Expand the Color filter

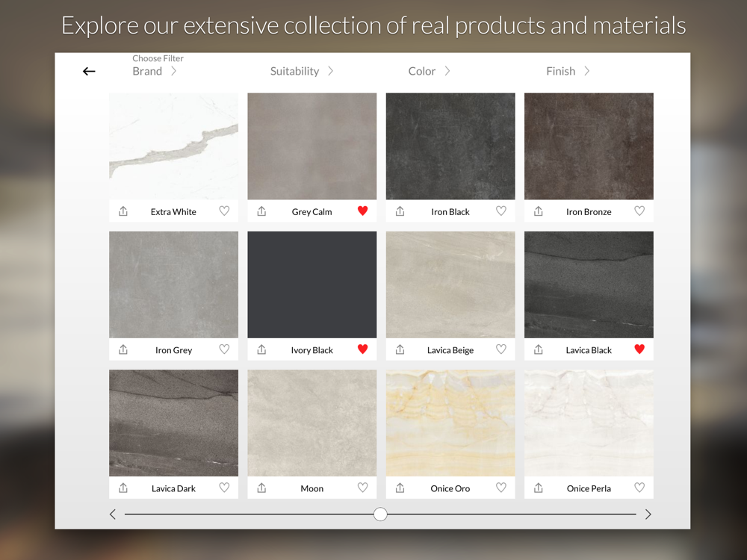tap(429, 72)
